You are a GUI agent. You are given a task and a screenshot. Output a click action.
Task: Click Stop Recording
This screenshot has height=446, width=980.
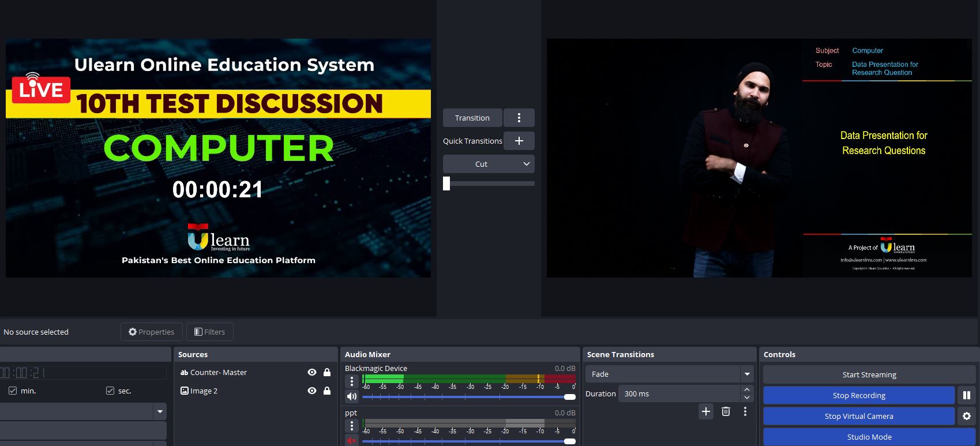tap(859, 395)
